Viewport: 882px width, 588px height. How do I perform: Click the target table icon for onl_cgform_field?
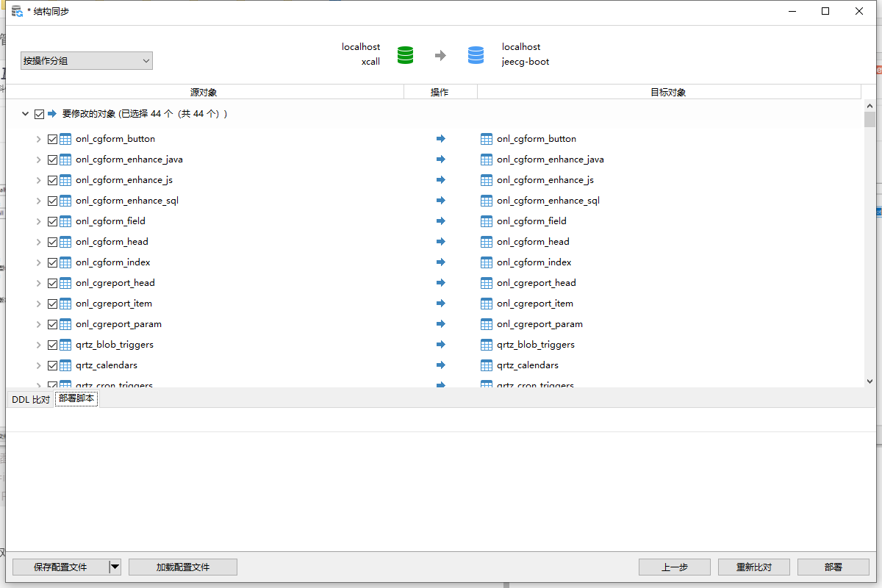[487, 220]
